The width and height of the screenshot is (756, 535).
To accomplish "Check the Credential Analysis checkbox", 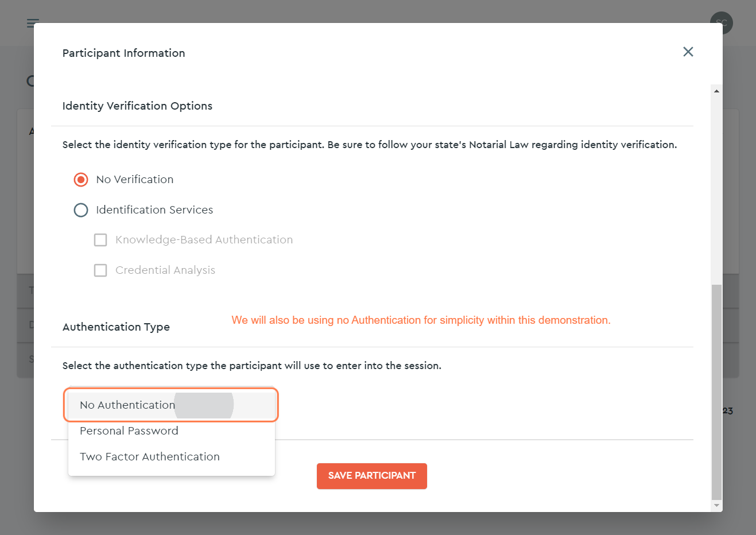I will (x=100, y=270).
